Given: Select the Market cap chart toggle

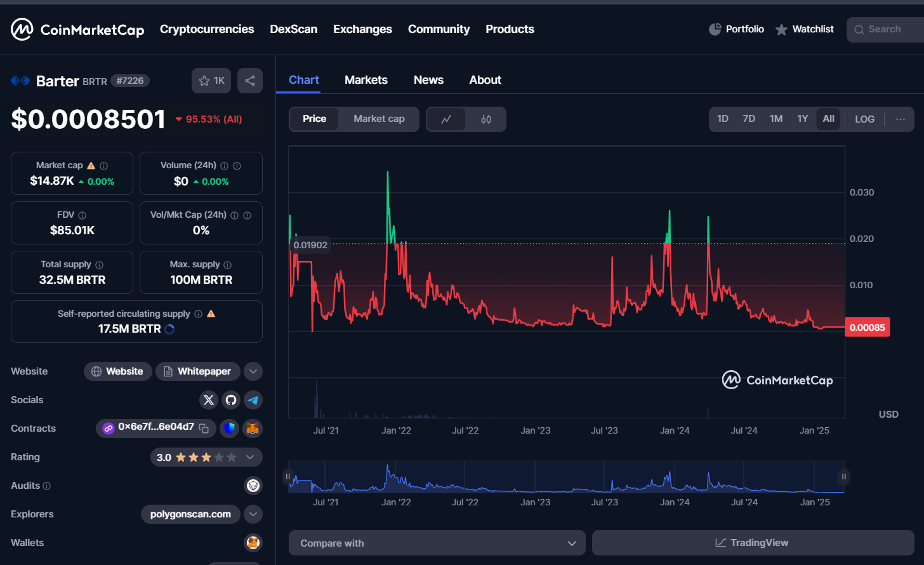Looking at the screenshot, I should coord(379,119).
